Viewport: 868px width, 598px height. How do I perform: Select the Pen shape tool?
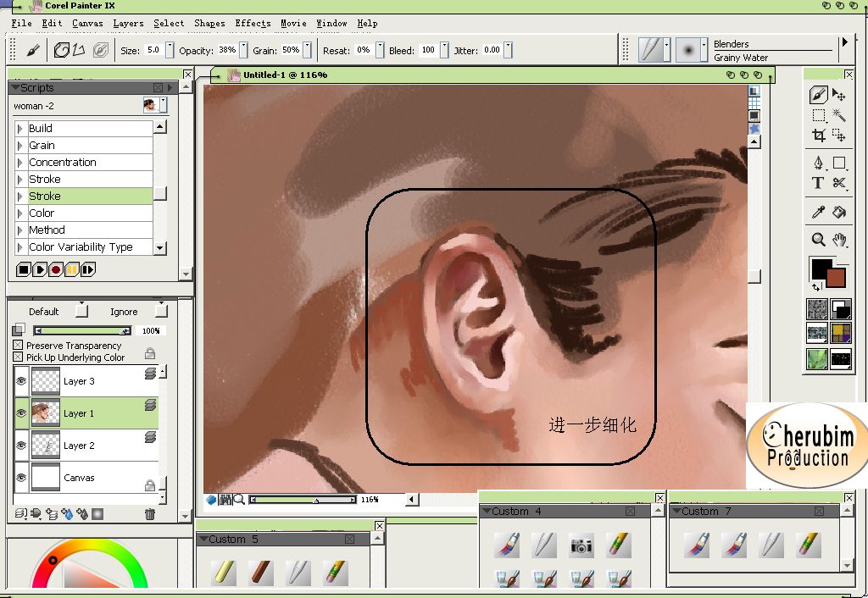tap(819, 163)
